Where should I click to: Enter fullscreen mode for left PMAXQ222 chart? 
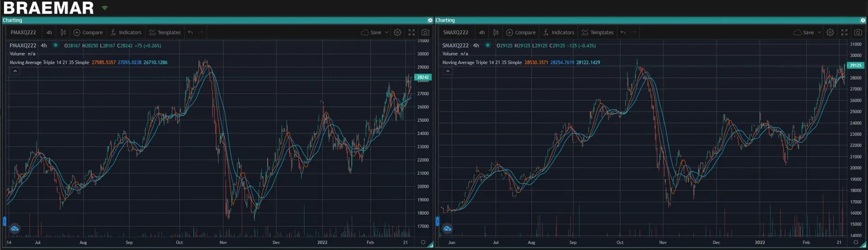[411, 33]
